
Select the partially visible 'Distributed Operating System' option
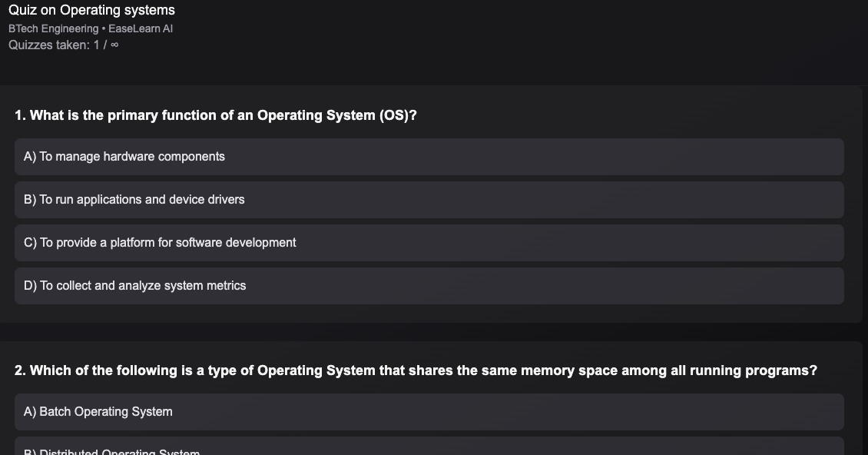point(429,450)
